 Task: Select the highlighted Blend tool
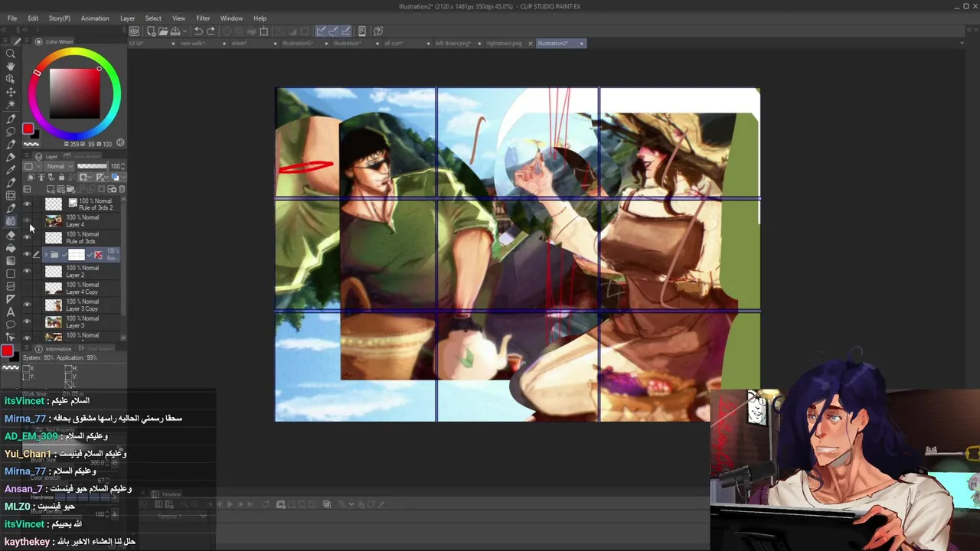[x=11, y=221]
